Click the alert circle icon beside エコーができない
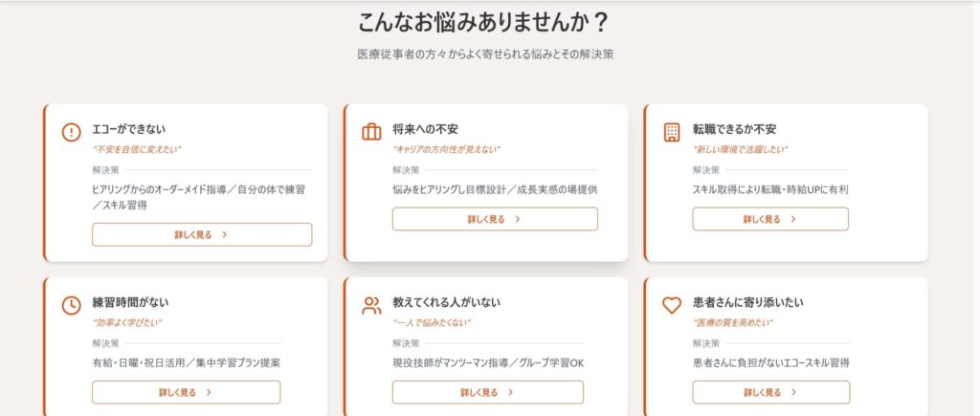Viewport: 980px width, 416px height. point(71,132)
